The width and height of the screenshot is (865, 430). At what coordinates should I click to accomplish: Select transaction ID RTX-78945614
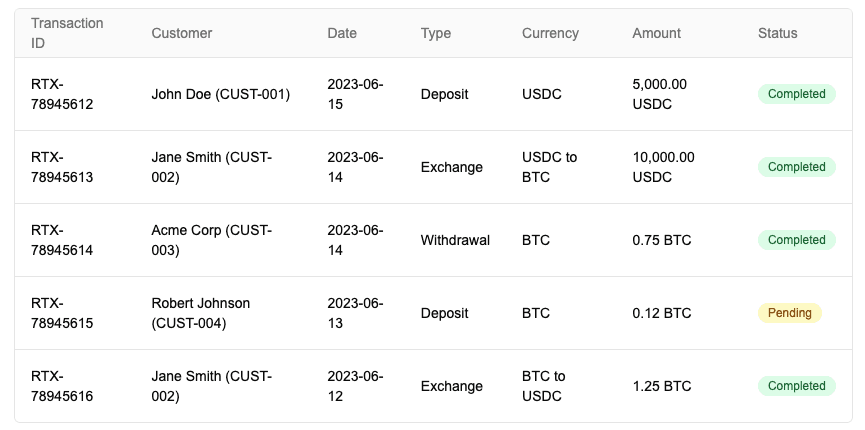(62, 240)
